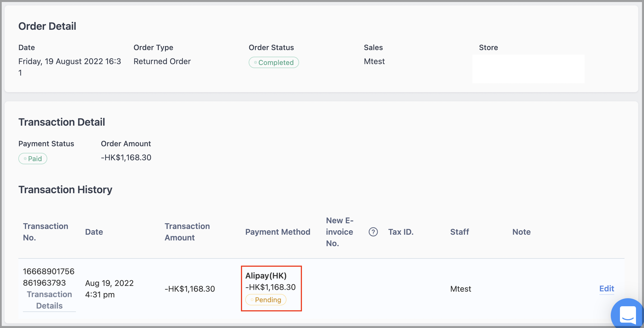The height and width of the screenshot is (328, 644).
Task: Click the Order Amount value -HK$1,168.30
Action: (126, 157)
